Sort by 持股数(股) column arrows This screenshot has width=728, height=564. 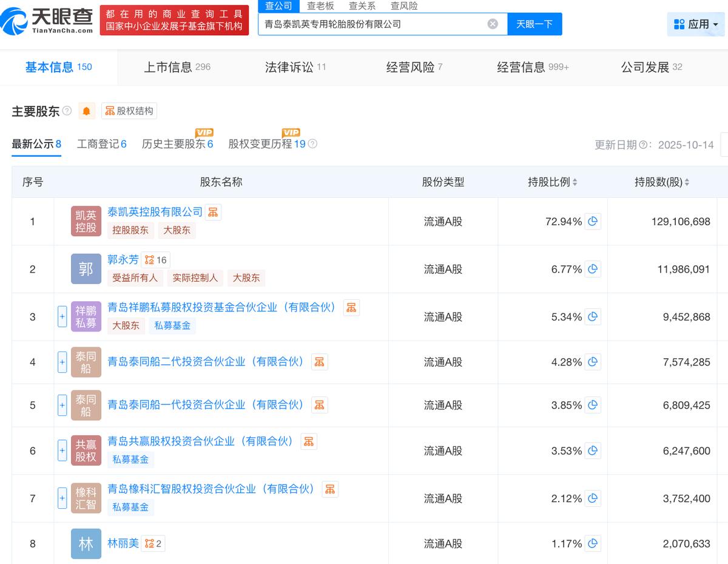coord(687,182)
